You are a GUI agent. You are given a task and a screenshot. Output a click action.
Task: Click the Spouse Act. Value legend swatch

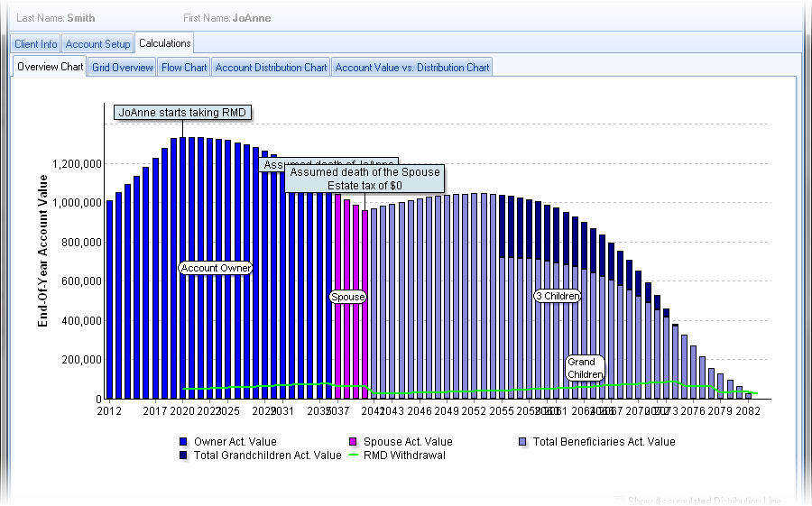click(x=353, y=442)
